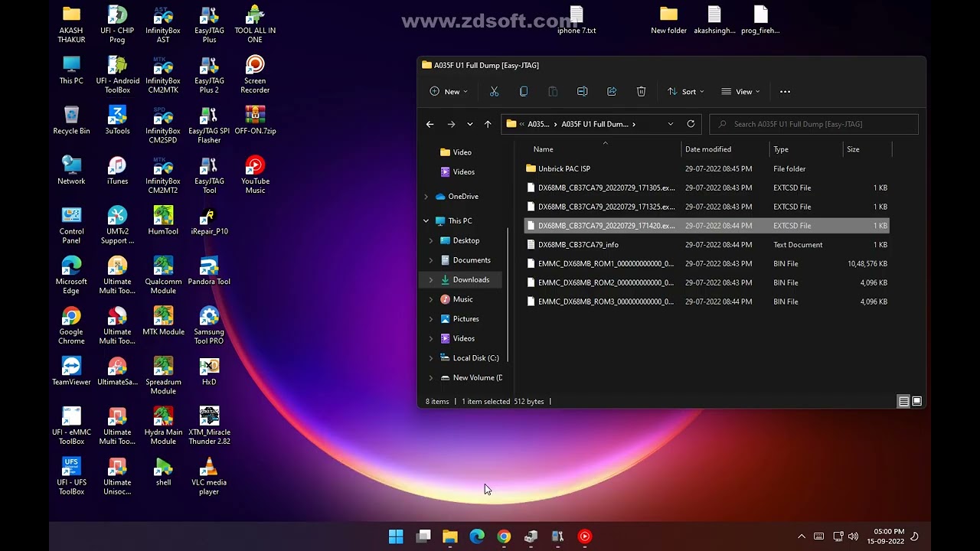Go up one folder level
The height and width of the screenshot is (551, 980).
(488, 124)
